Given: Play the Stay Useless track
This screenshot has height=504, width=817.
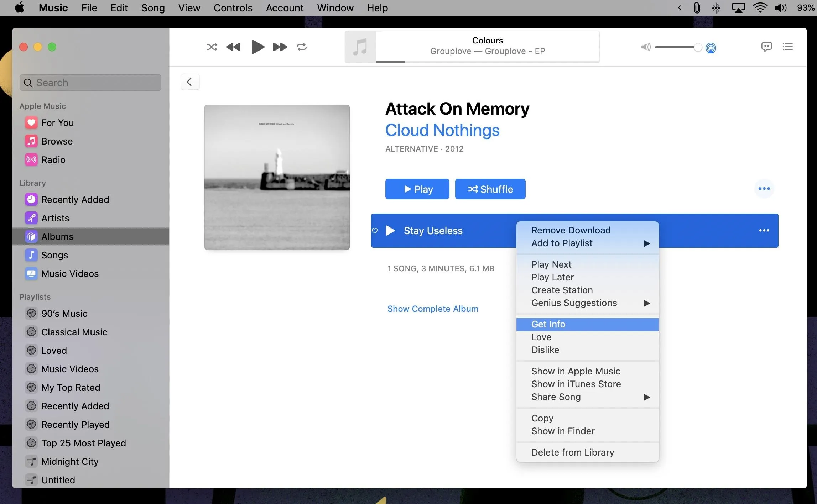Looking at the screenshot, I should tap(390, 231).
